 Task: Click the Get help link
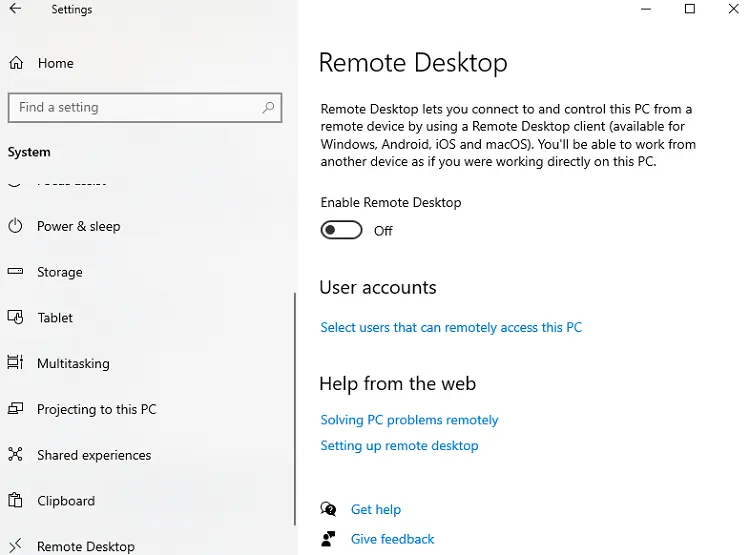click(376, 510)
